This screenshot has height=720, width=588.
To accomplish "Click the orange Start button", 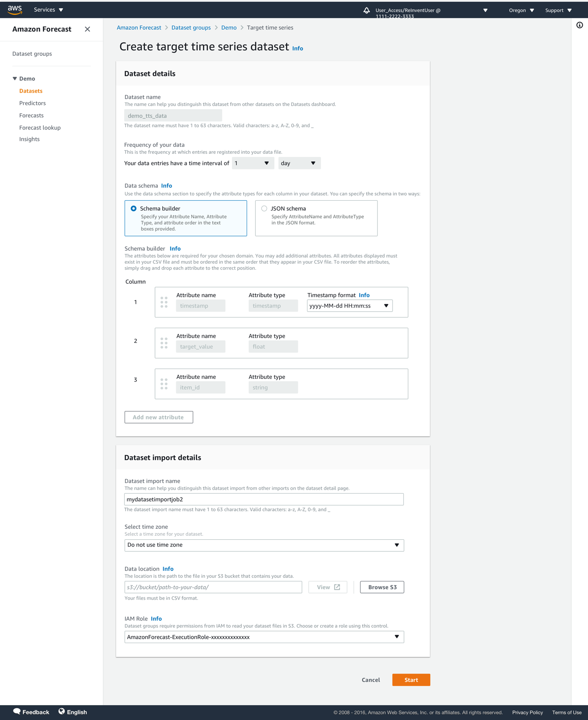I will coord(411,680).
